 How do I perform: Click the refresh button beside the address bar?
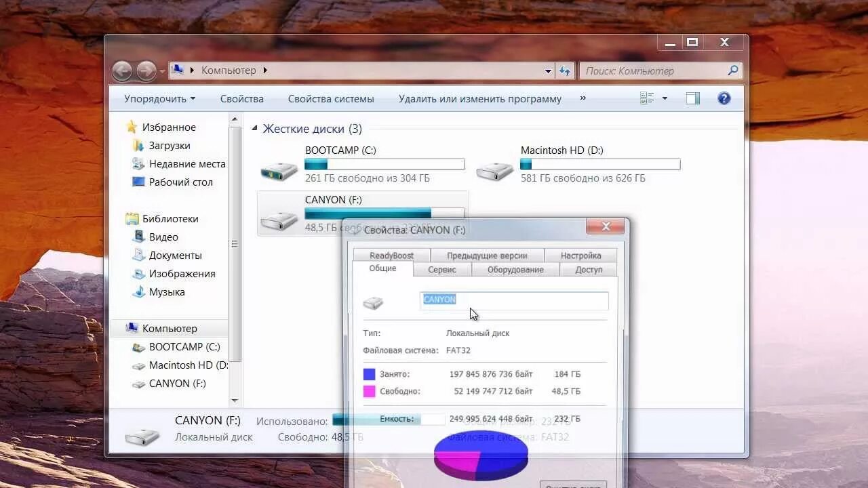[x=564, y=70]
